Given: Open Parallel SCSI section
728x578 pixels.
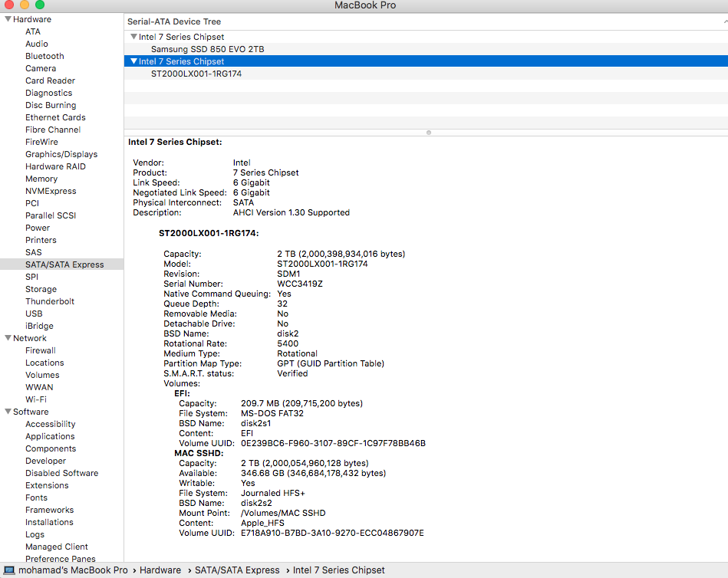Looking at the screenshot, I should pos(51,215).
